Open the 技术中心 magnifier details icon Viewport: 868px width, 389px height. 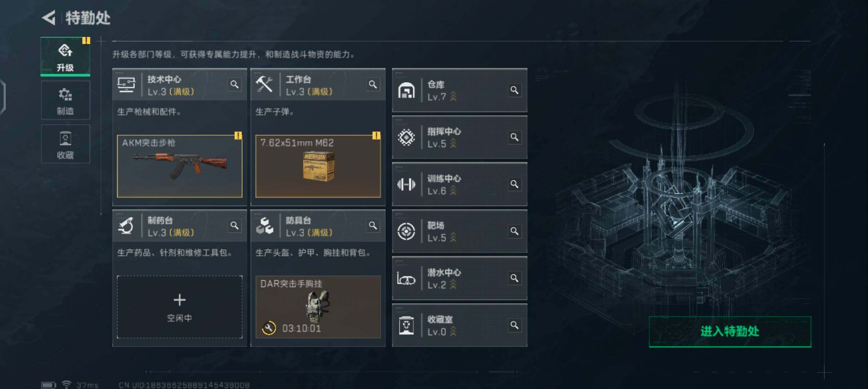click(x=234, y=85)
